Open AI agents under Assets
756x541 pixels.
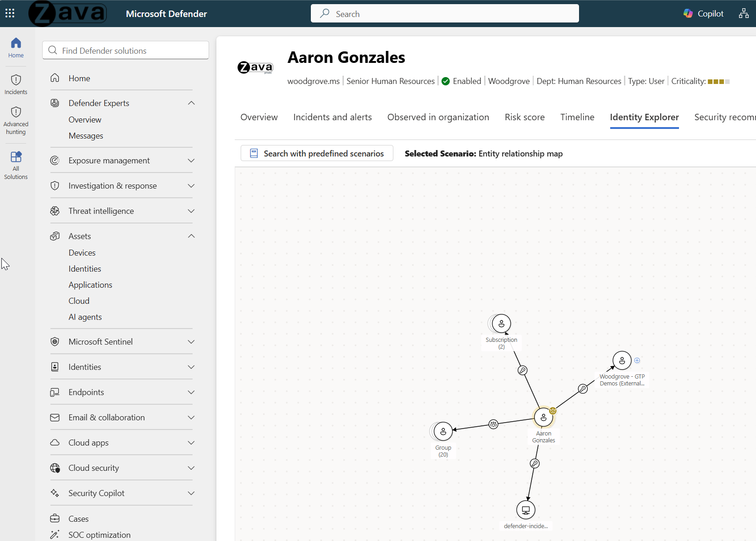click(x=85, y=317)
